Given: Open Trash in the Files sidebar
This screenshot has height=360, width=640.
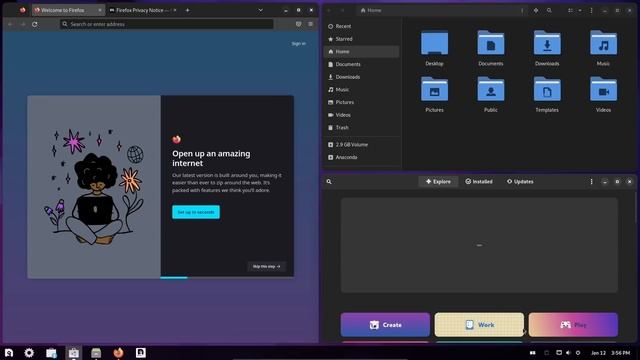Looking at the screenshot, I should pos(362,127).
